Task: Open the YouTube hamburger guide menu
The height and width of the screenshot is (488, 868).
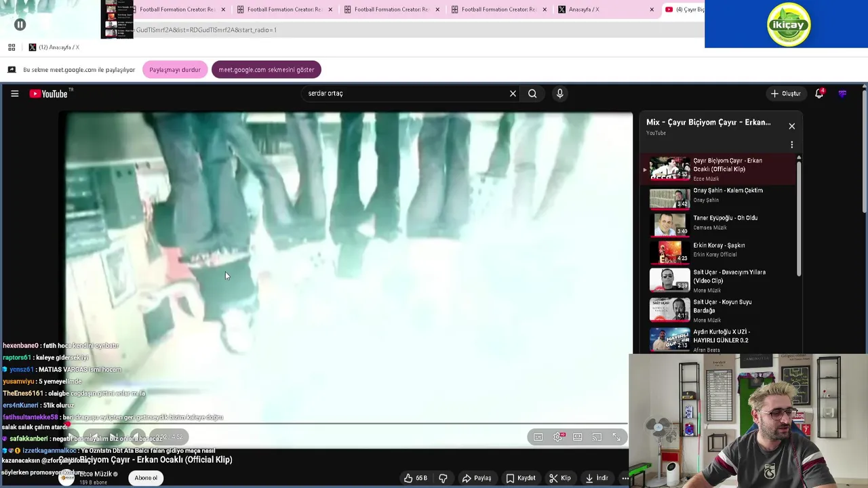Action: coord(14,94)
